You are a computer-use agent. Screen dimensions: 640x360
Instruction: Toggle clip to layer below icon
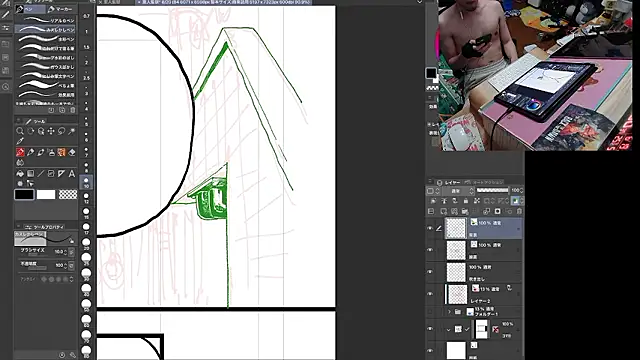(433, 201)
